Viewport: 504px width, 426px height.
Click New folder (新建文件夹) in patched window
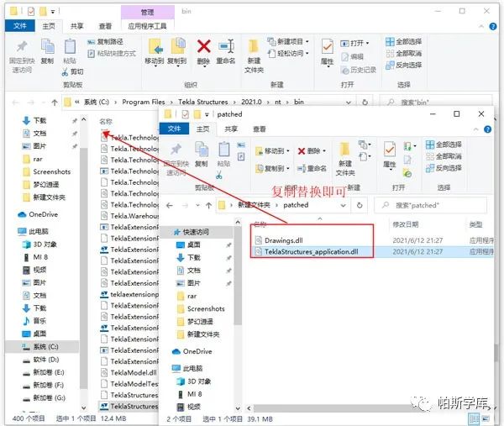(345, 159)
